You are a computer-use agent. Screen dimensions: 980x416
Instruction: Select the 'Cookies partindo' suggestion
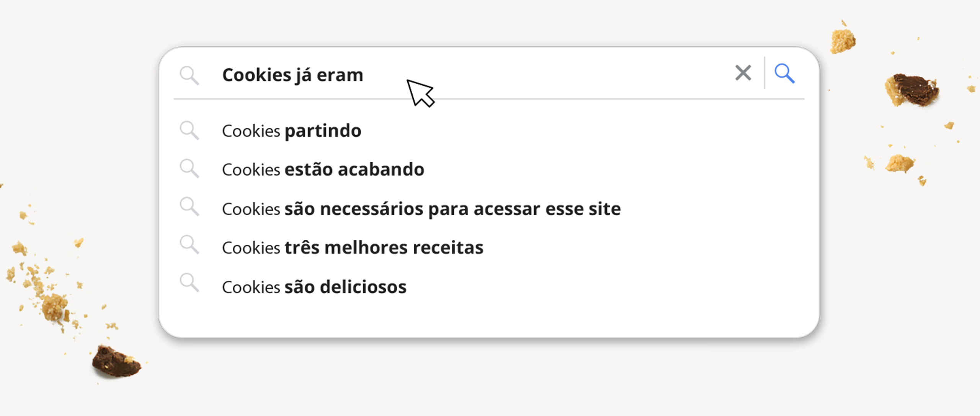pyautogui.click(x=291, y=131)
